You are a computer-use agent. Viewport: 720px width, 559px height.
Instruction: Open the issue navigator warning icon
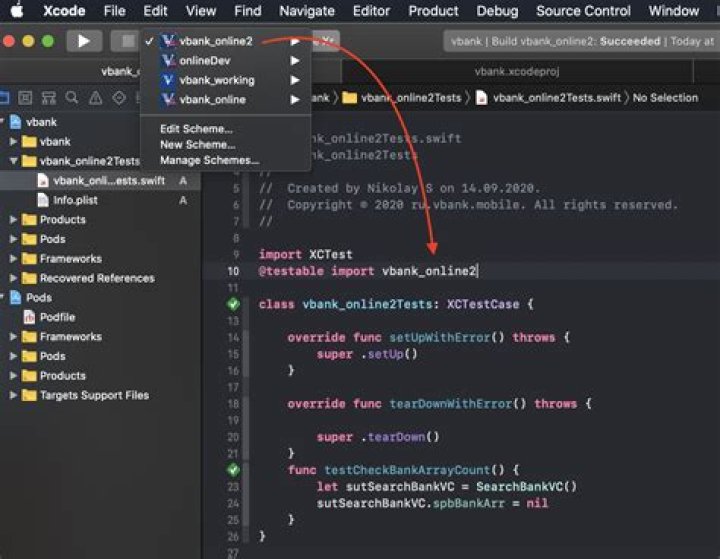(96, 97)
